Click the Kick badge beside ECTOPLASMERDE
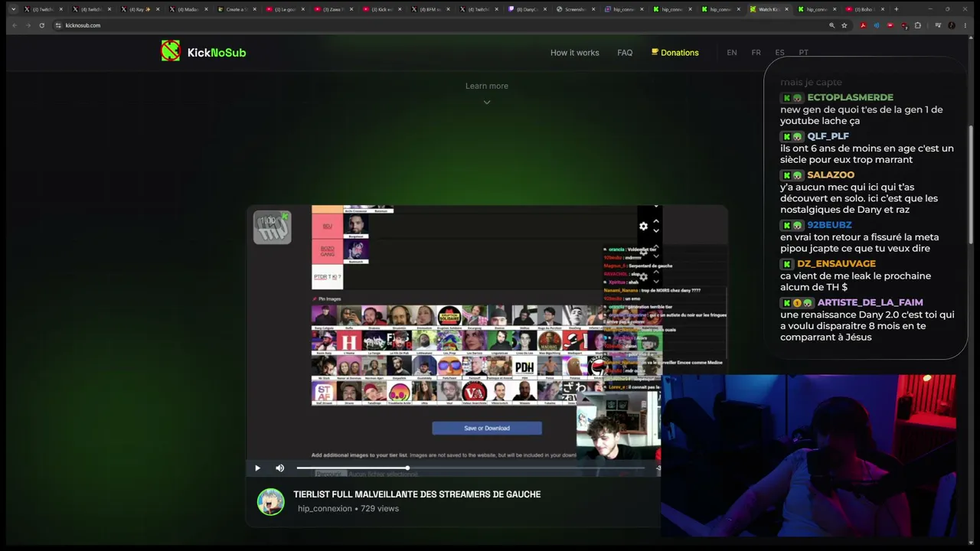This screenshot has width=980, height=551. point(786,98)
